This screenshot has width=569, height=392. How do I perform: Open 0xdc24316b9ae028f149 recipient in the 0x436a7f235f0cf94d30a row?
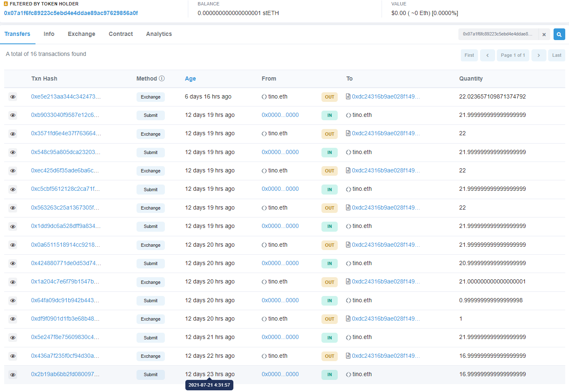click(386, 356)
